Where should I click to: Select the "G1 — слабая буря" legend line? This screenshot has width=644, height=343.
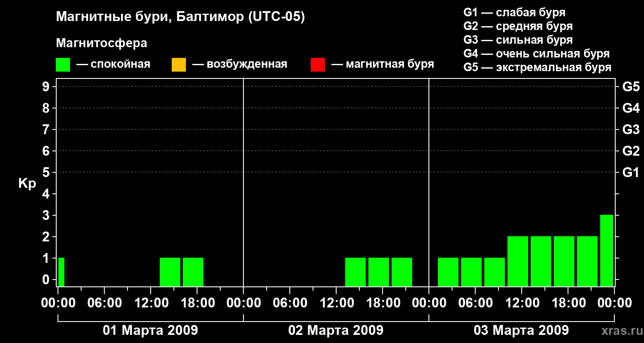(514, 12)
